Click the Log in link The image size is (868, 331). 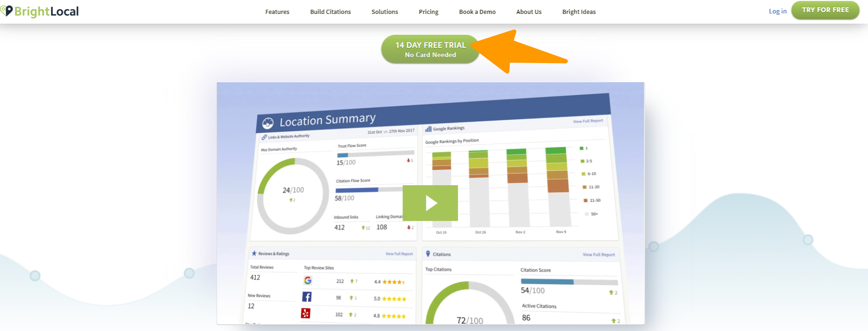click(x=777, y=11)
